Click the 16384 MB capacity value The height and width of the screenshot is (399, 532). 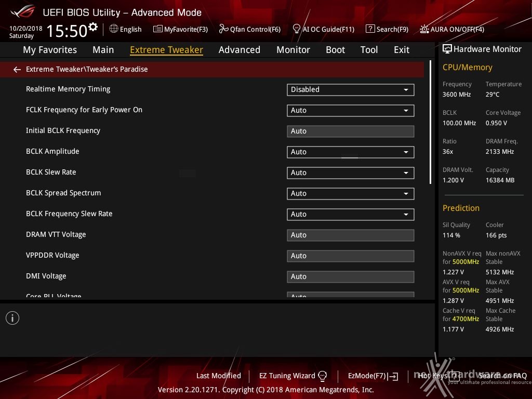pos(500,180)
